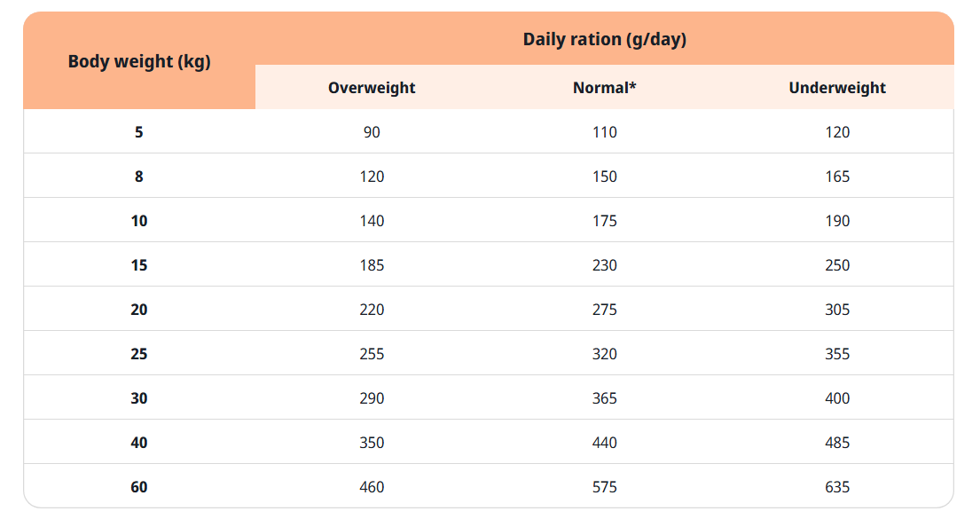Click the "Underweight" column subheader

click(x=837, y=88)
